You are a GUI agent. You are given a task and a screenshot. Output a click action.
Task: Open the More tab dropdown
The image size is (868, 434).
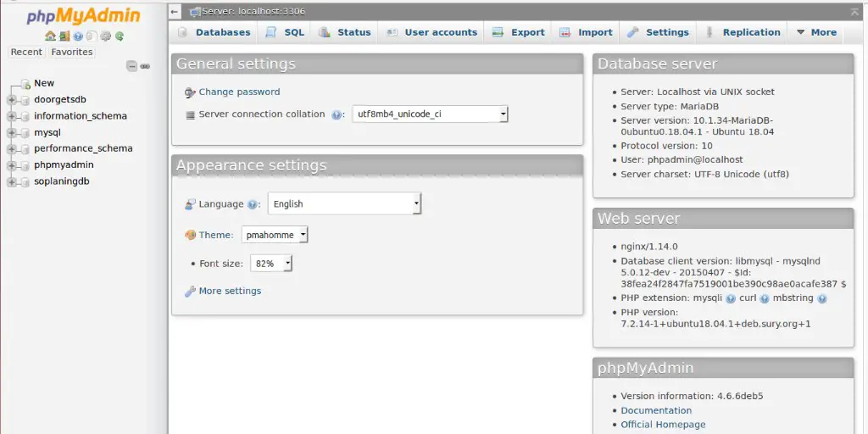[816, 32]
